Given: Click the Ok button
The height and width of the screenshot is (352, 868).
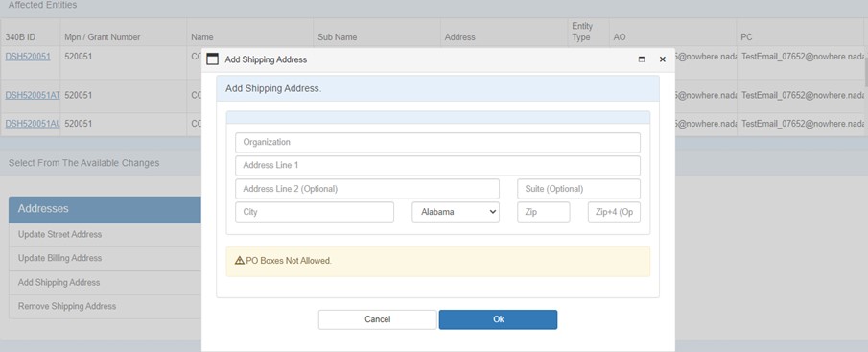Looking at the screenshot, I should (x=498, y=319).
